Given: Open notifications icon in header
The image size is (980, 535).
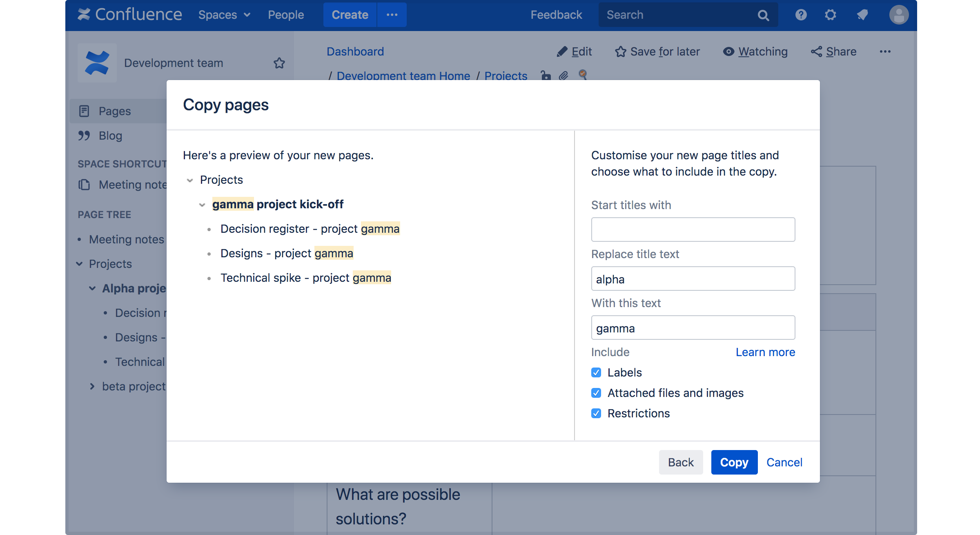Looking at the screenshot, I should (x=862, y=15).
